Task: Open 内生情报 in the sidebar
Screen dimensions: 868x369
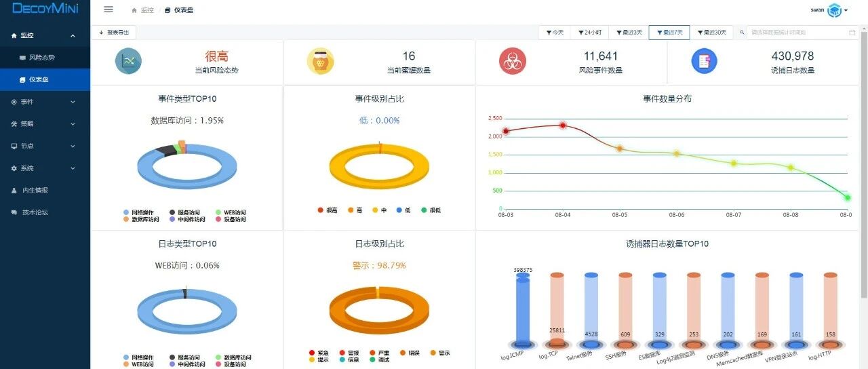Action: click(x=45, y=190)
